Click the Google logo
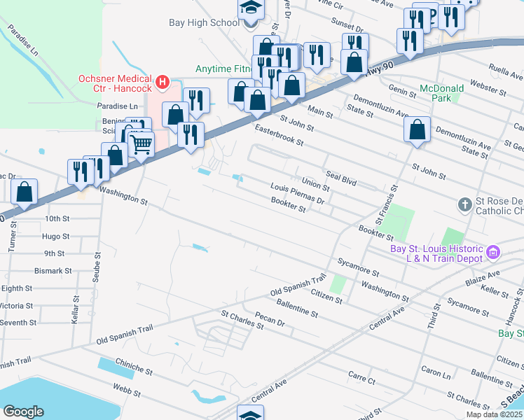Screen dimensions: 524x420 point(23,412)
